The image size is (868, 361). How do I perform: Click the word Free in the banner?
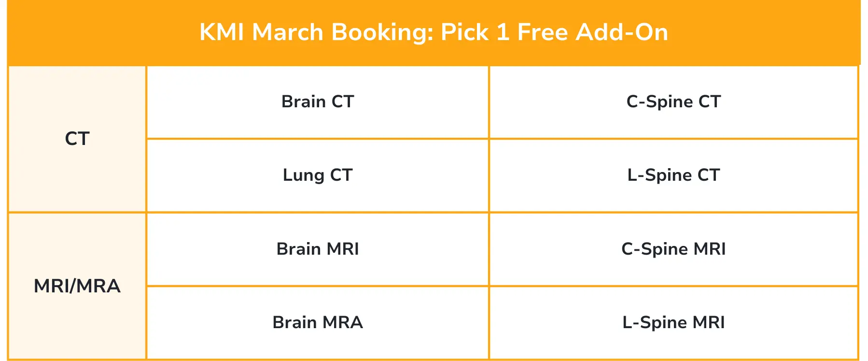[543, 32]
